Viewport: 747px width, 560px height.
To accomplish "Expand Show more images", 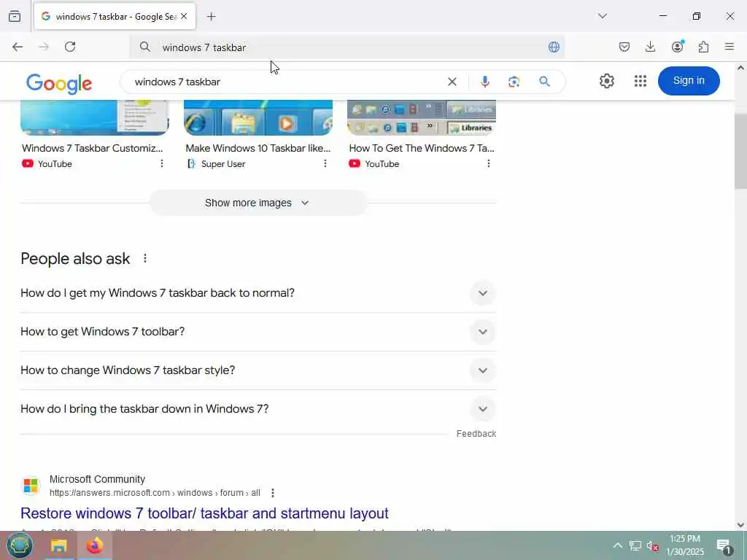I will [x=258, y=203].
